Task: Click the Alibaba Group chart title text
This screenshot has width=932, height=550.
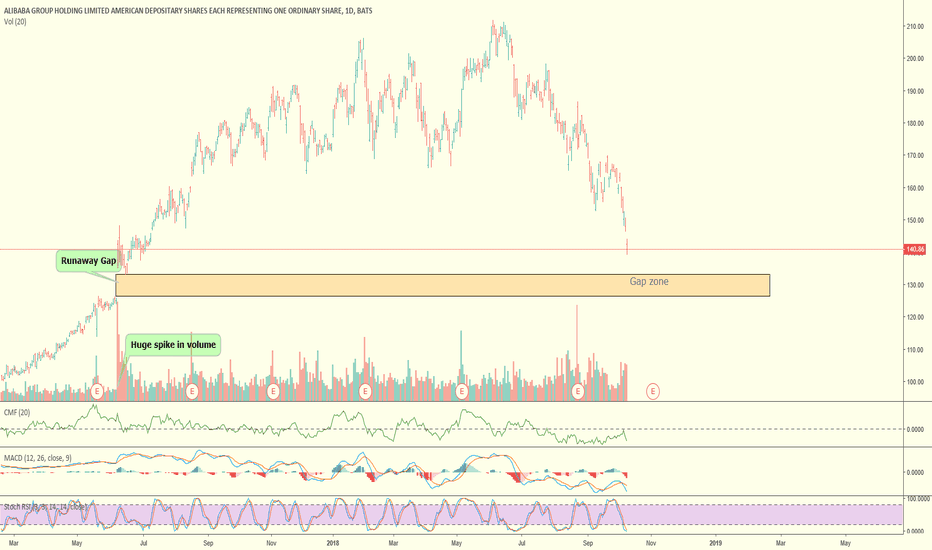Action: pyautogui.click(x=188, y=11)
